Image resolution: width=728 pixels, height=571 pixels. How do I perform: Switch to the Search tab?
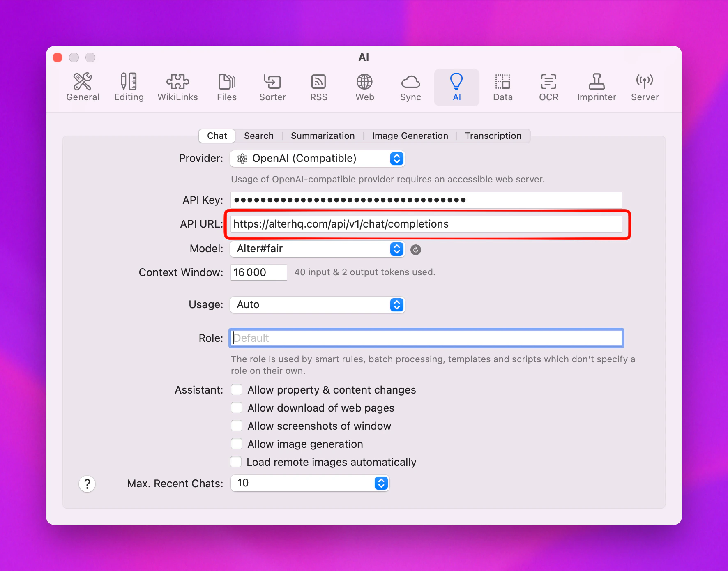pos(259,136)
